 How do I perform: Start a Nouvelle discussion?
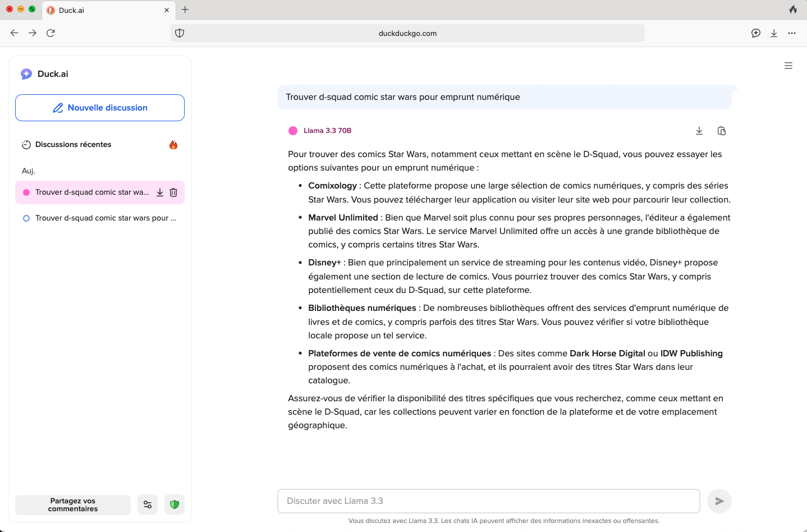click(100, 108)
